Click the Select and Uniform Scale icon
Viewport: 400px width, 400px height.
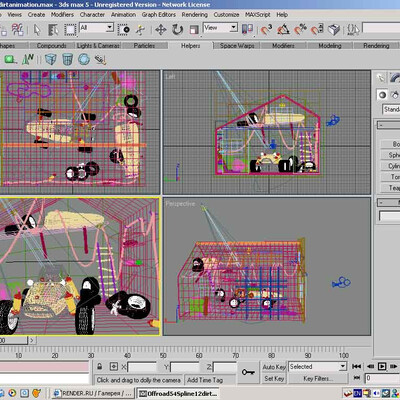click(194, 30)
